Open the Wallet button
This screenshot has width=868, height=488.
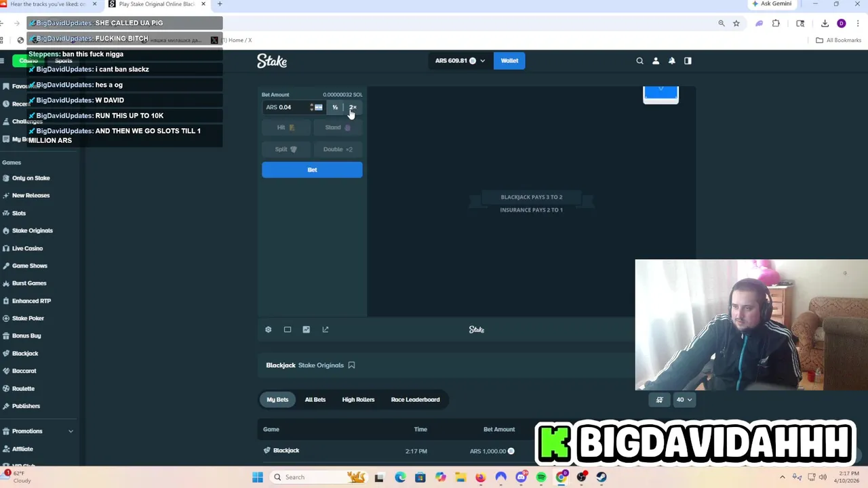tap(509, 61)
